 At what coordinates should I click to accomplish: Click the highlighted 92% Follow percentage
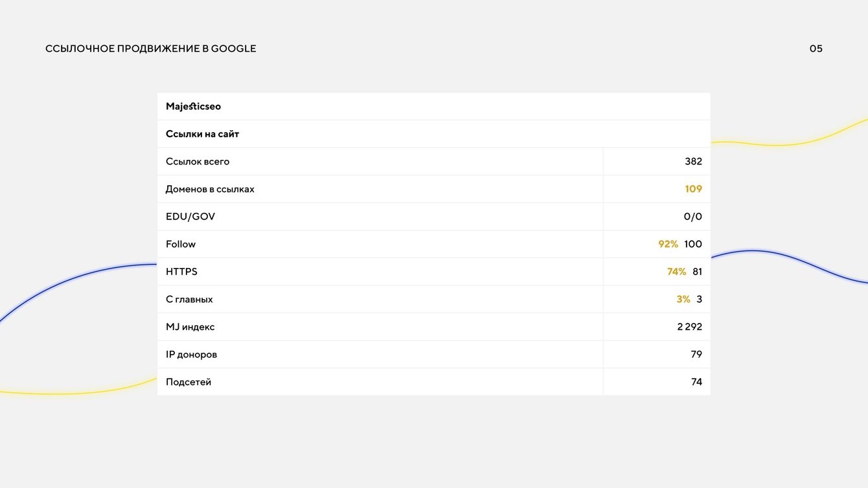tap(668, 244)
